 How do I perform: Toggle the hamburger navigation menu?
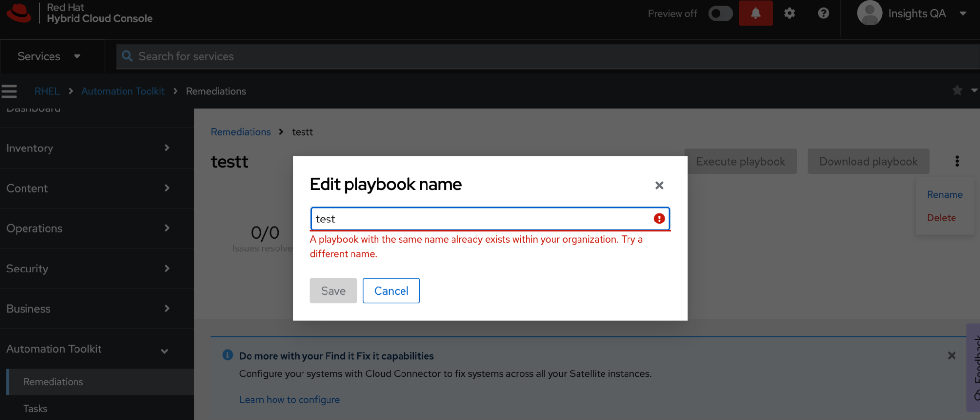click(x=9, y=91)
